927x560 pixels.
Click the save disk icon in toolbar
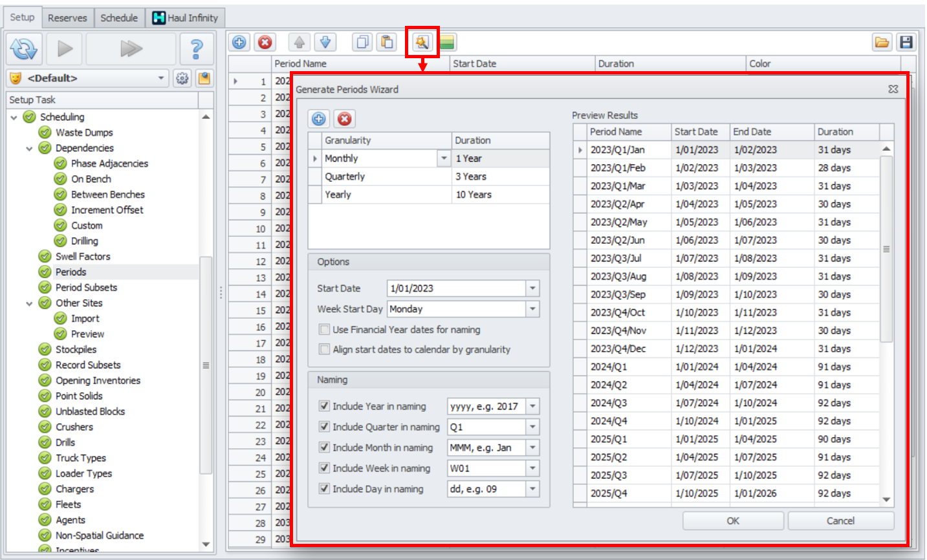coord(906,43)
